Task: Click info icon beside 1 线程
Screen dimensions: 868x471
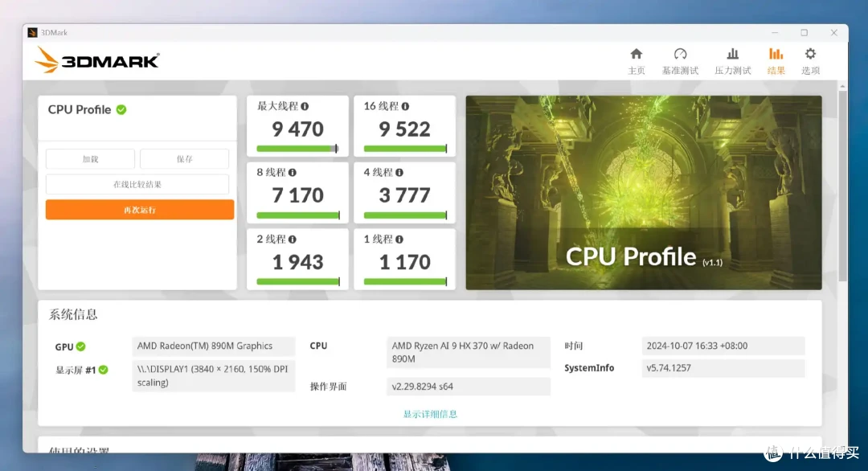Action: (399, 239)
